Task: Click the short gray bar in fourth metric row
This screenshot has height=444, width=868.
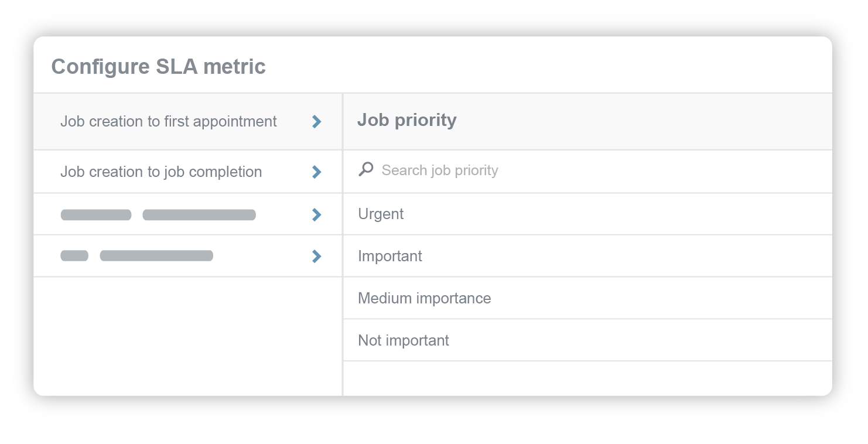Action: coord(74,256)
